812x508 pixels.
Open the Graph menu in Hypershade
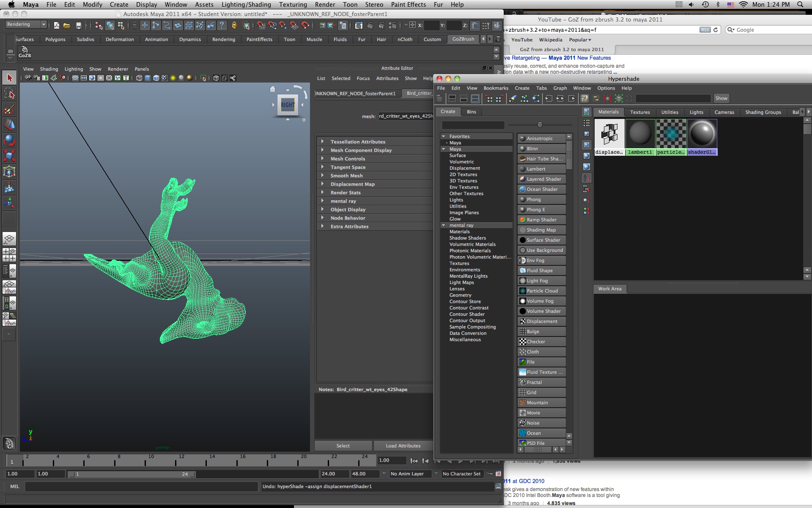560,88
